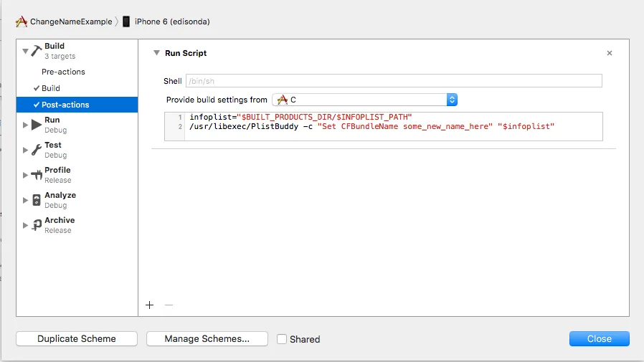Click the Run play icon
Image resolution: width=644 pixels, height=362 pixels.
point(37,125)
